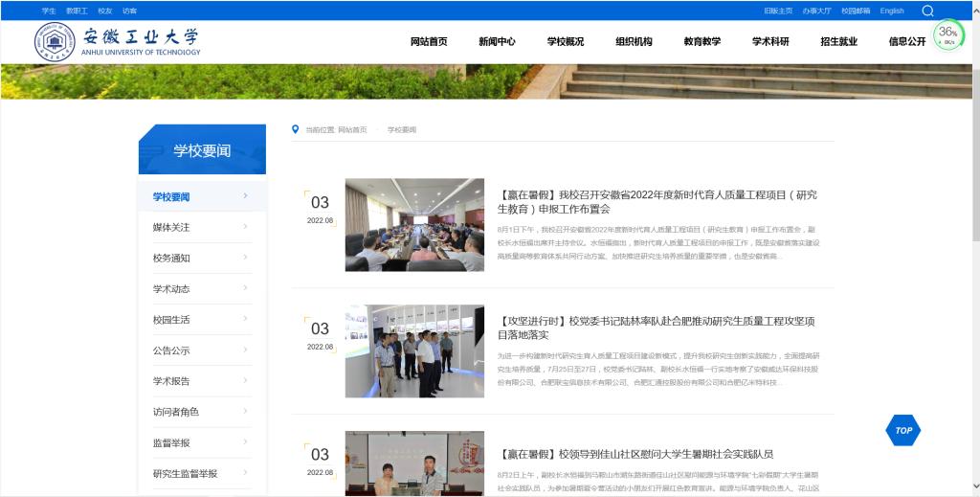Open the 校园邮箱 link
The height and width of the screenshot is (497, 980).
coord(856,11)
